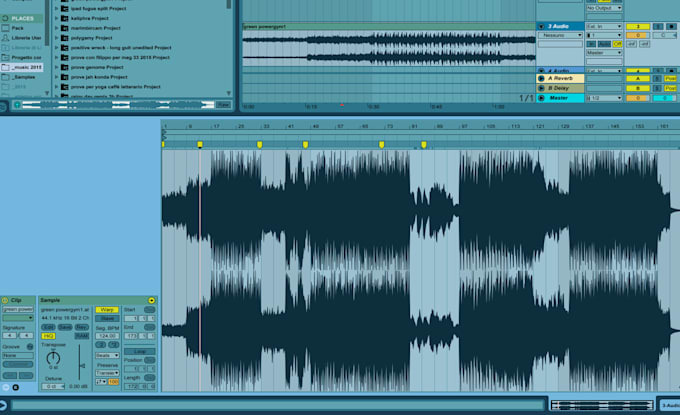Click the Rev. reverse button

pyautogui.click(x=82, y=327)
